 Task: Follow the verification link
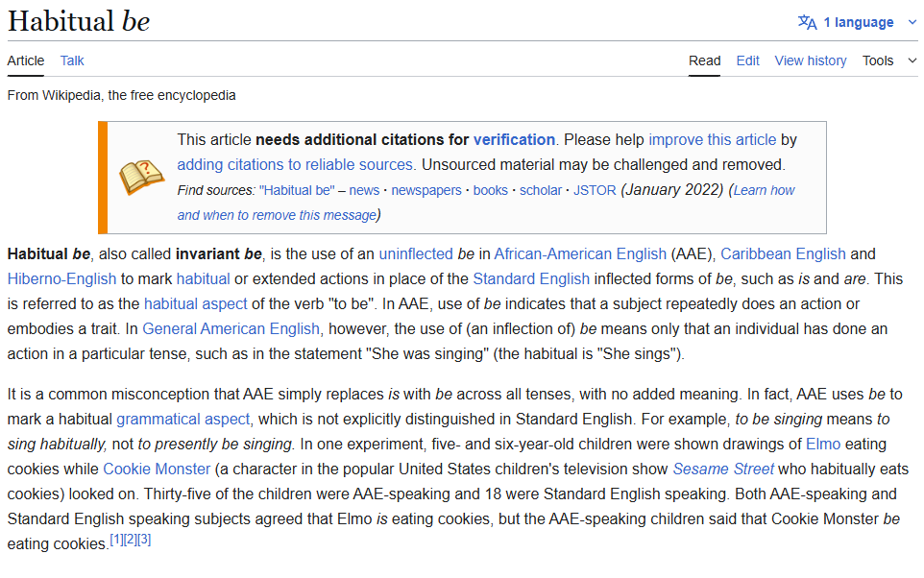(x=514, y=139)
